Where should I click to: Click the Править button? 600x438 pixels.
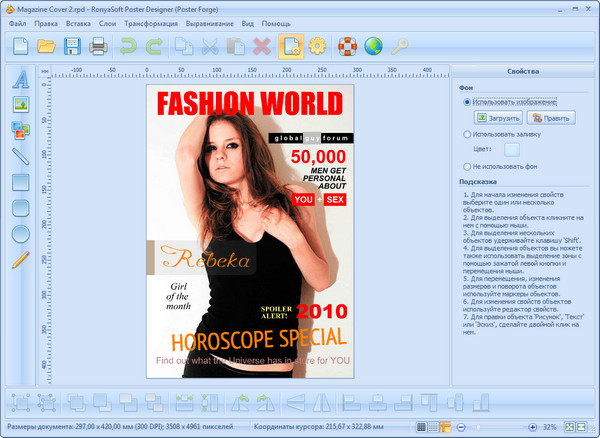pyautogui.click(x=550, y=118)
